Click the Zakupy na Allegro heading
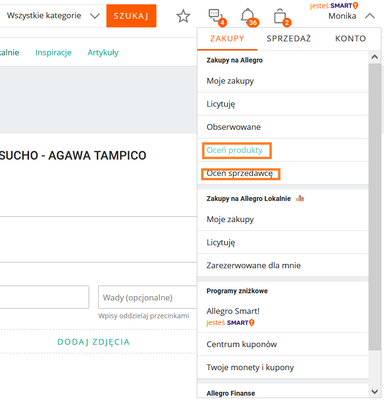The height and width of the screenshot is (400, 384). click(x=235, y=60)
